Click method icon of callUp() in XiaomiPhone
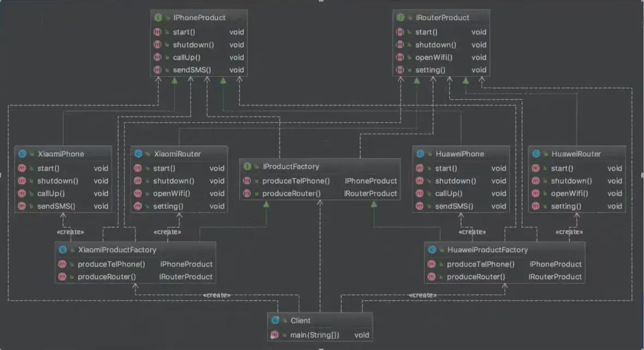This screenshot has width=644, height=350. (22, 194)
